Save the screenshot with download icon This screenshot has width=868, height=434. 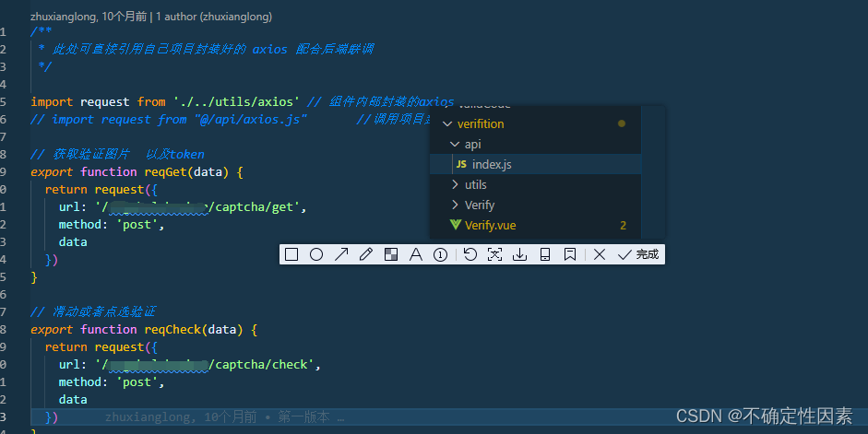pyautogui.click(x=520, y=254)
